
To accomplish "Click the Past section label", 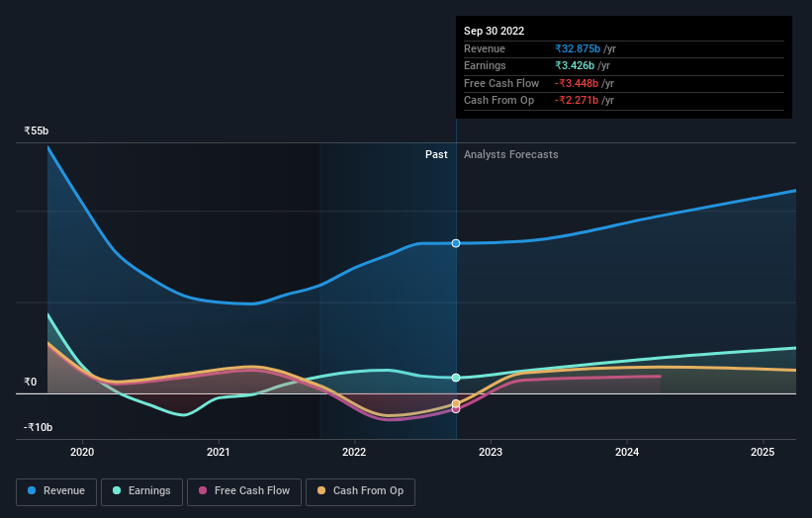I will (436, 154).
